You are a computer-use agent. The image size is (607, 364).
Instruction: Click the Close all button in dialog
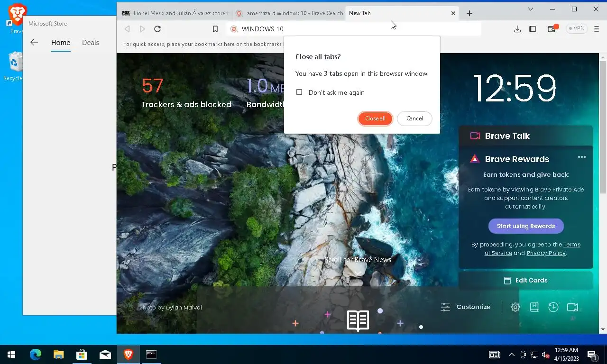tap(375, 118)
